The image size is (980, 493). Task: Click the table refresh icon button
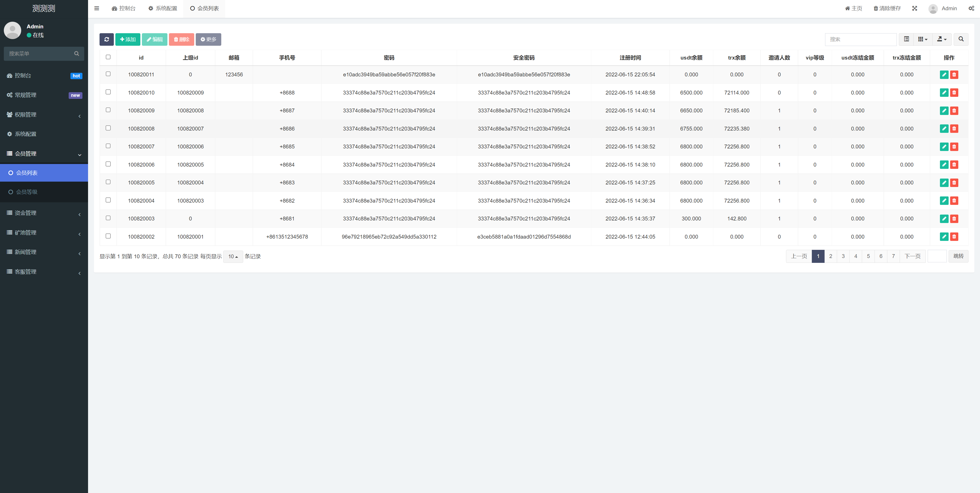click(x=106, y=39)
